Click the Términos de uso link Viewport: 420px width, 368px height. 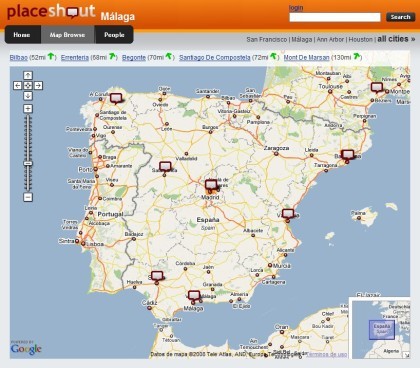point(326,354)
